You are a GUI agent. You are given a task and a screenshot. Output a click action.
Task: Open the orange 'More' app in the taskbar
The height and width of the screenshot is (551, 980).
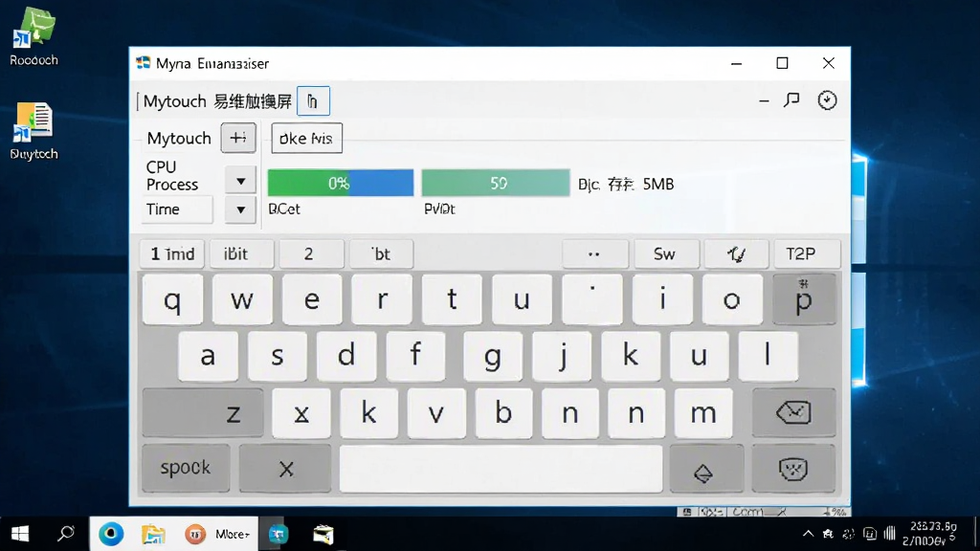pyautogui.click(x=217, y=534)
